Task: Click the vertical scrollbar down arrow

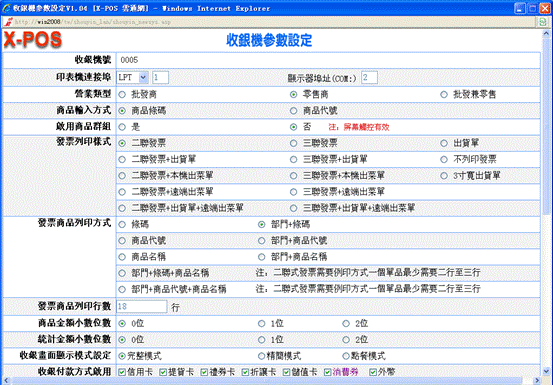Action: tap(546, 371)
